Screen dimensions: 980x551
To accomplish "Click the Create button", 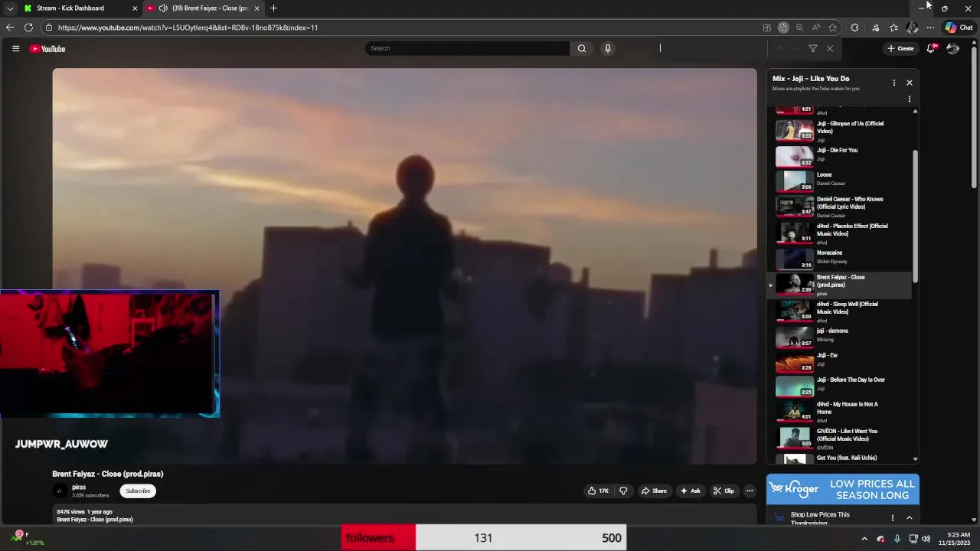I will pyautogui.click(x=900, y=48).
